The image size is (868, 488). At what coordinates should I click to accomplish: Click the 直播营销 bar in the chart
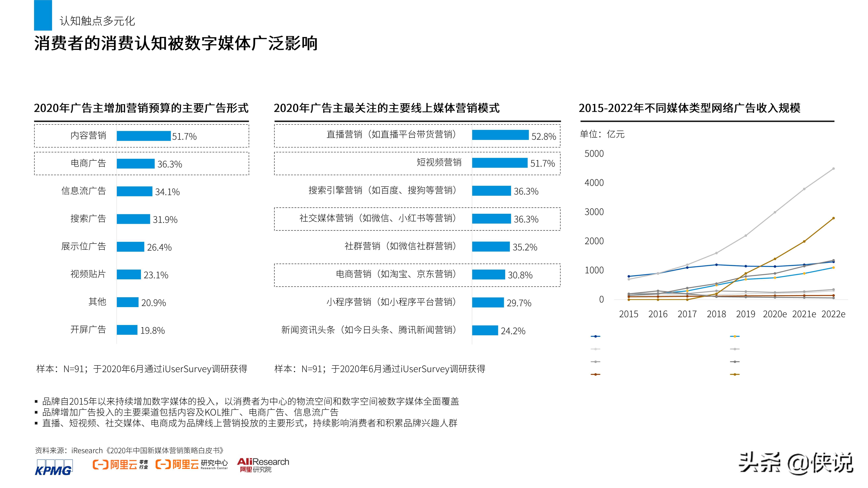pos(500,135)
